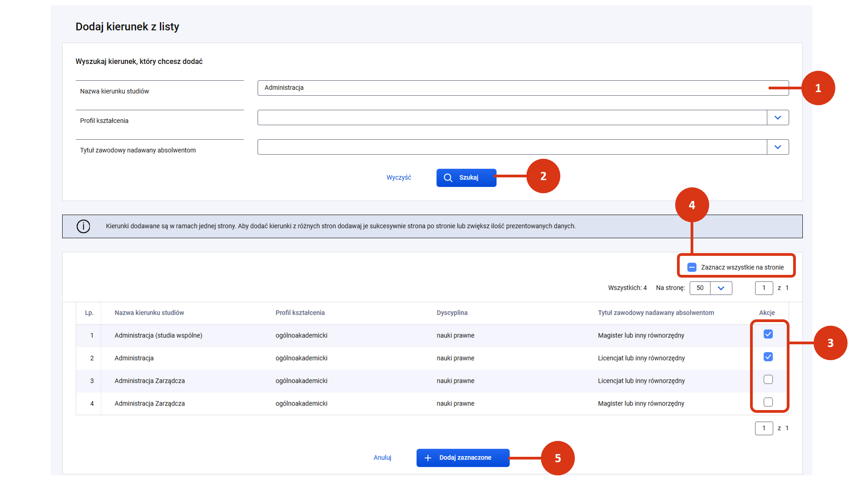This screenshot has height=484, width=868.
Task: Click the bottom page number input box
Action: coord(764,428)
